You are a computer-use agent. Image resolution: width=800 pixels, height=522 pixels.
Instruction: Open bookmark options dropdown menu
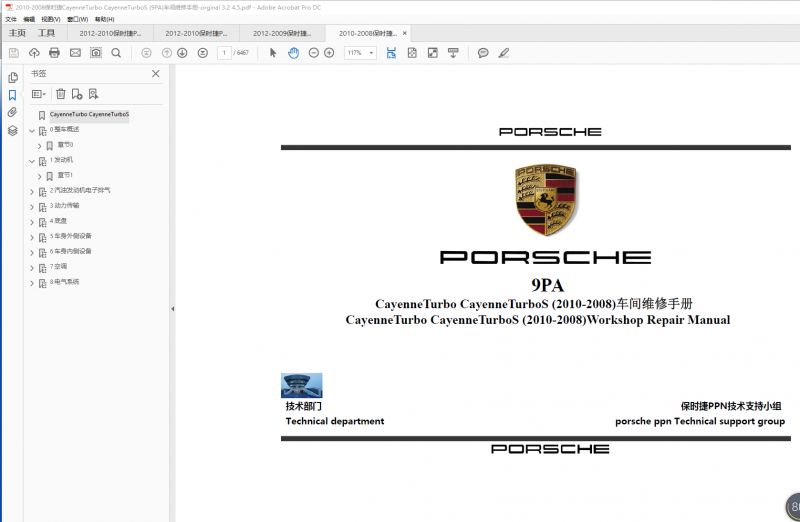(39, 94)
